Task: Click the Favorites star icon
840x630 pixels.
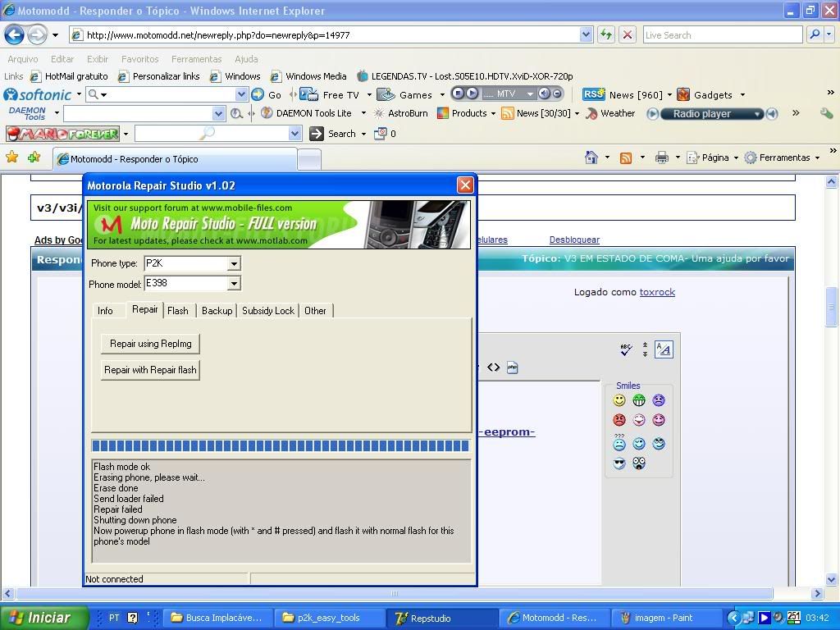Action: pyautogui.click(x=11, y=157)
